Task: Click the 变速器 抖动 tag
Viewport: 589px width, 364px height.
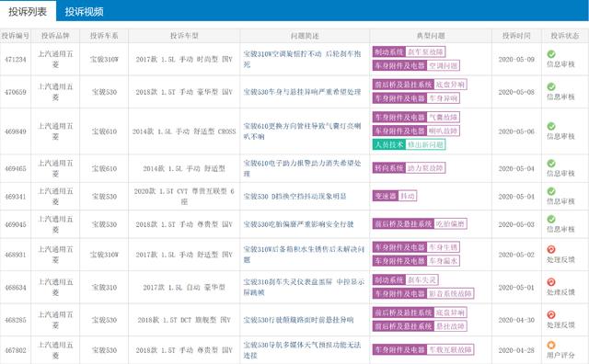Action: [395, 196]
